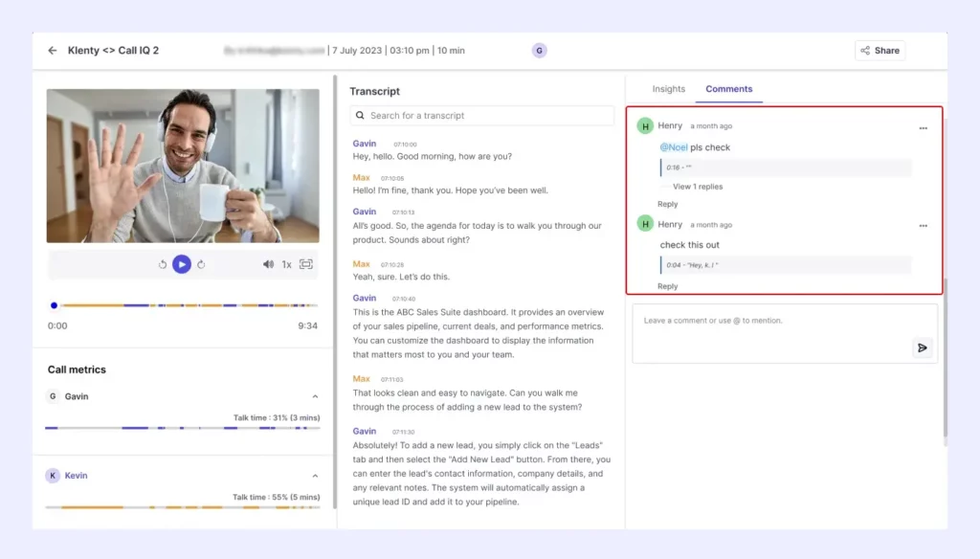980x559 pixels.
Task: Click the G avatar icon in the header
Action: click(x=539, y=49)
